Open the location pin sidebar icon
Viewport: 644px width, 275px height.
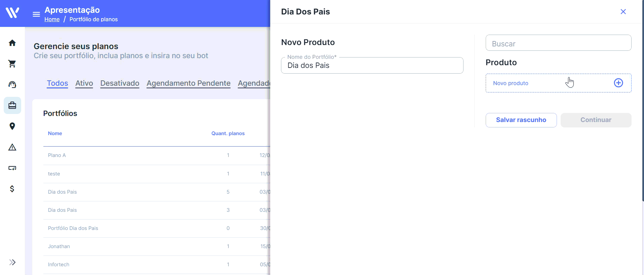tap(12, 126)
